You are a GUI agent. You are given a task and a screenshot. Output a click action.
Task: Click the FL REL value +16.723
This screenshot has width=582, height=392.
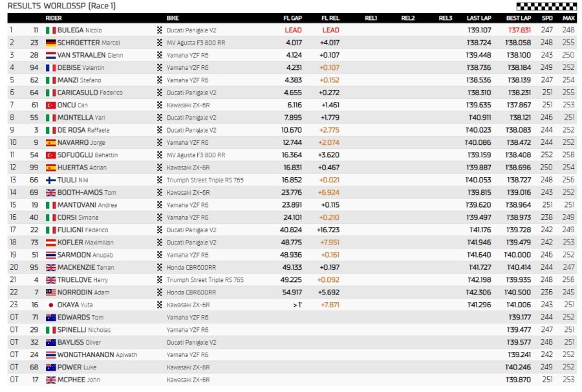(328, 230)
